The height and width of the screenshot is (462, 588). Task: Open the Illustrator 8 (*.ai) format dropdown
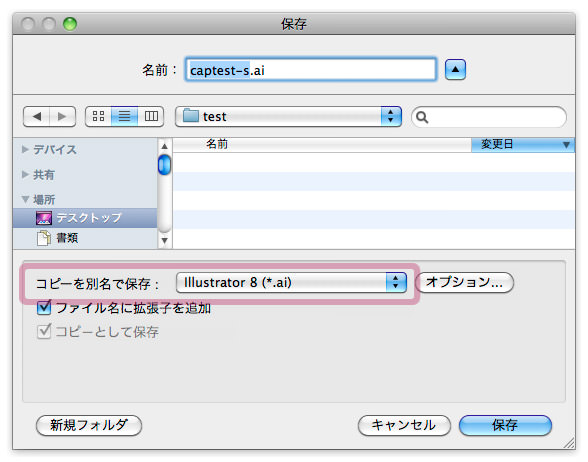[x=291, y=282]
